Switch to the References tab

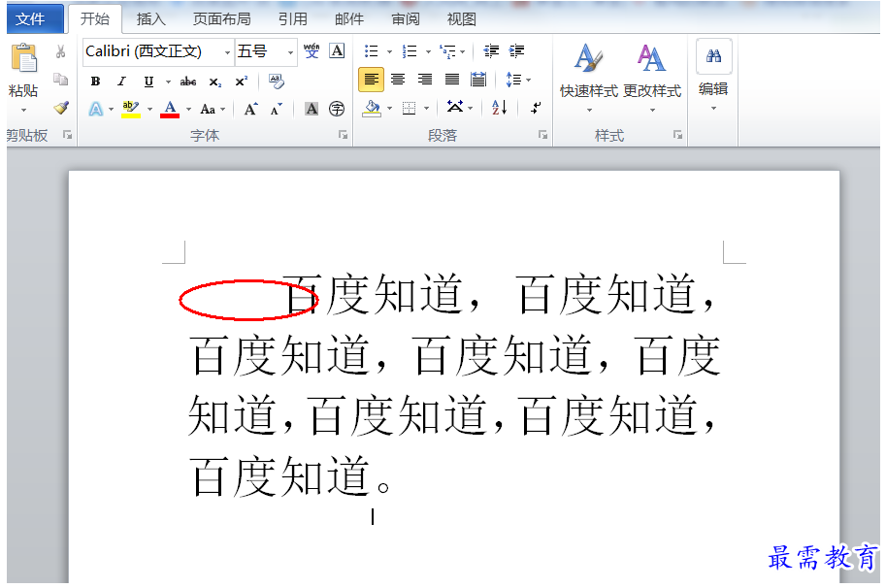(x=292, y=19)
